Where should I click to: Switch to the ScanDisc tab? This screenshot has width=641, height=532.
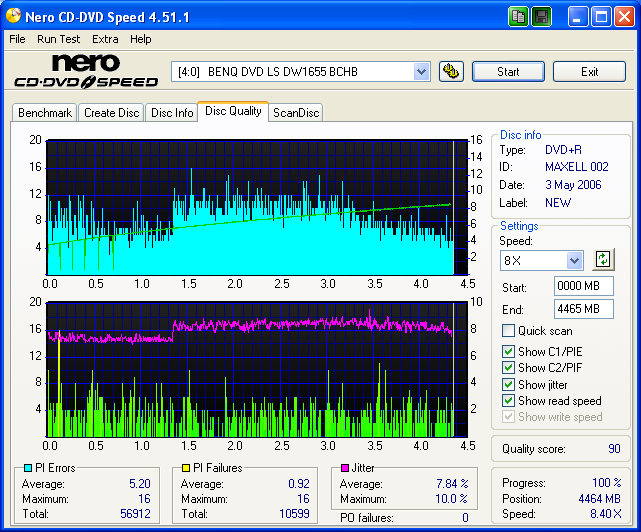pyautogui.click(x=296, y=113)
